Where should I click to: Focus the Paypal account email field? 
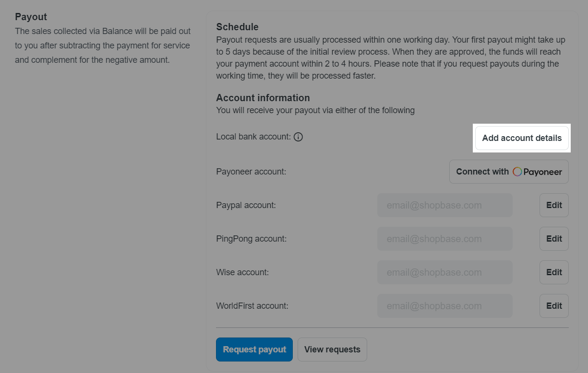click(x=444, y=206)
